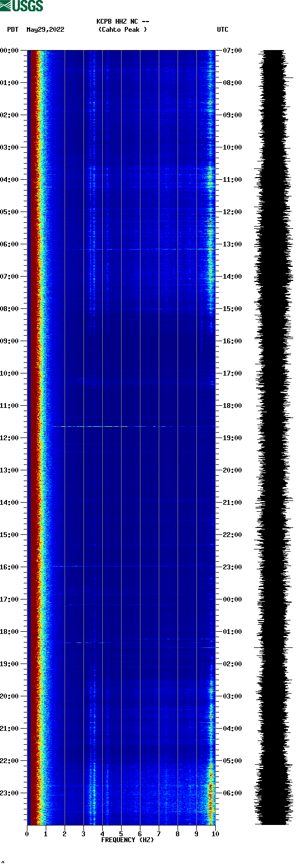The image size is (297, 868).
Task: Click the 09:00 PDT time label
Action: pos(9,341)
